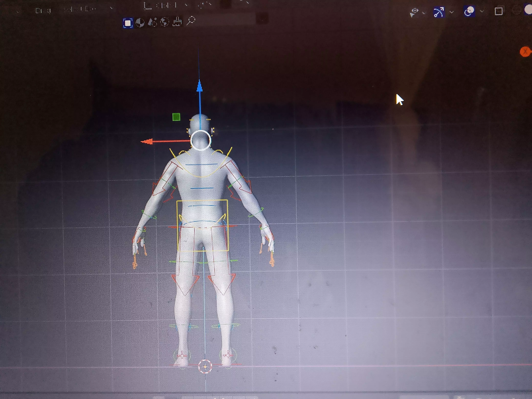Click the globe icon in the icon row
The height and width of the screenshot is (399, 532).
pyautogui.click(x=164, y=22)
